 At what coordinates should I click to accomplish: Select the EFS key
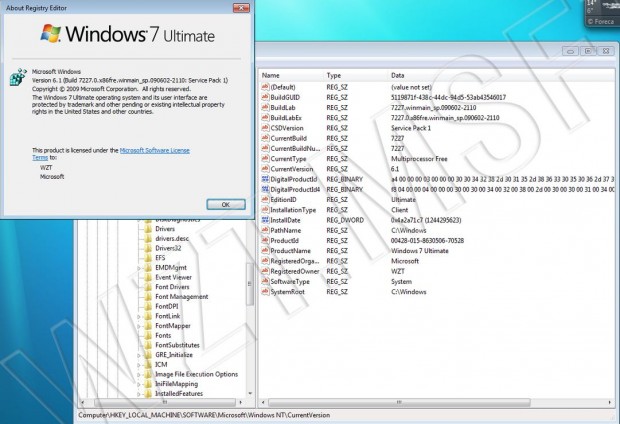point(160,258)
